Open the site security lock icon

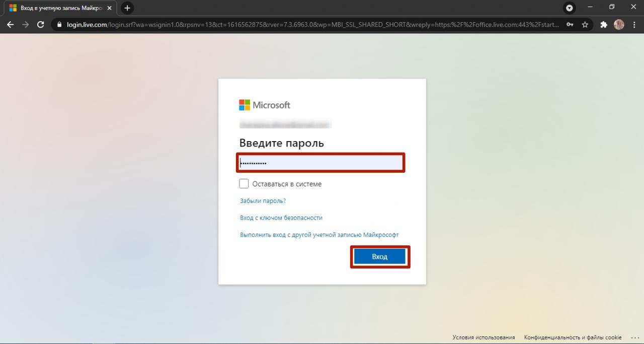[59, 24]
